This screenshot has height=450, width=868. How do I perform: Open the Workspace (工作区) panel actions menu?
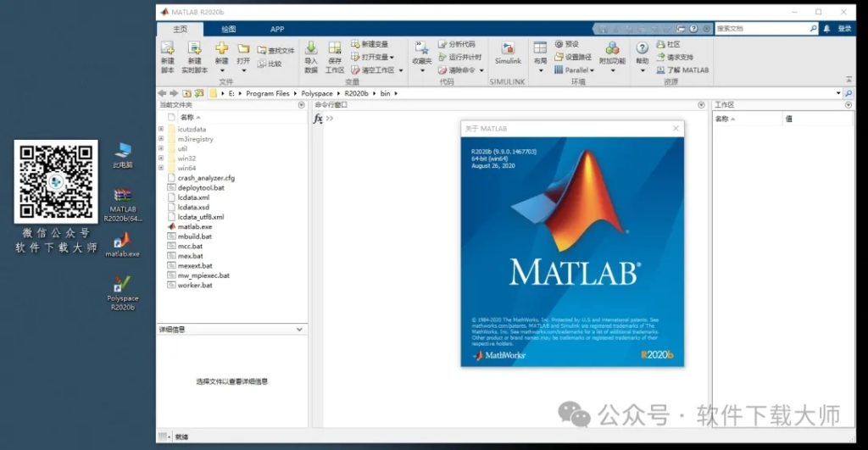coord(848,104)
